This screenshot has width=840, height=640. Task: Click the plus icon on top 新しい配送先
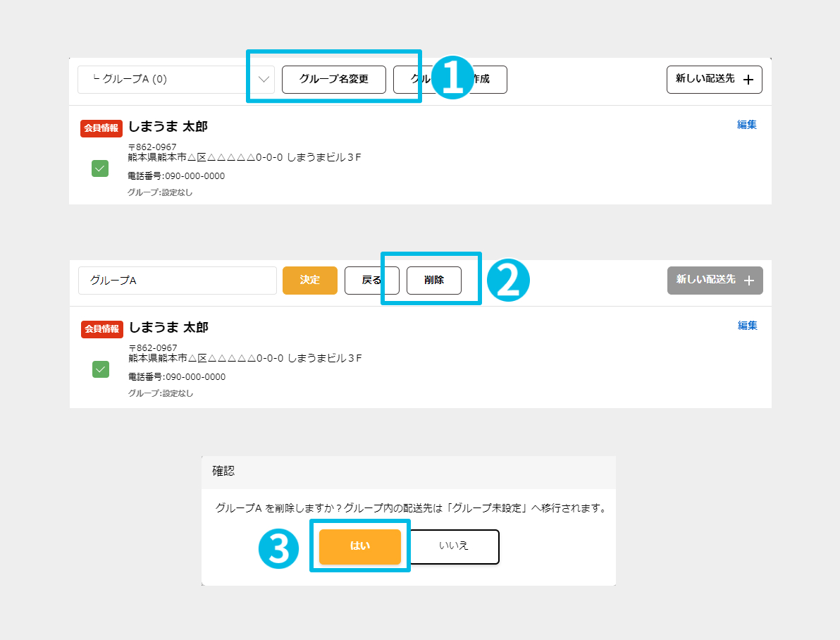[x=748, y=80]
